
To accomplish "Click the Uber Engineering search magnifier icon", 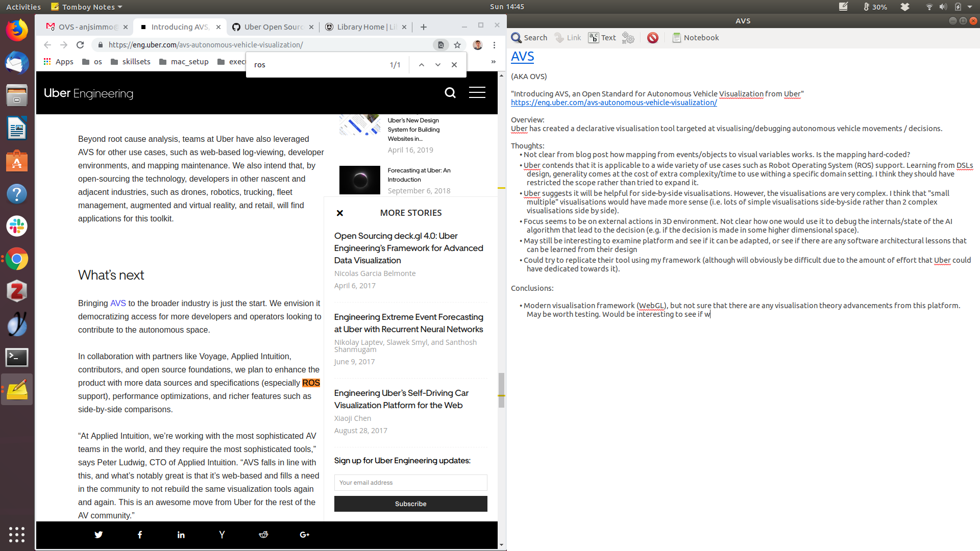I will click(450, 93).
